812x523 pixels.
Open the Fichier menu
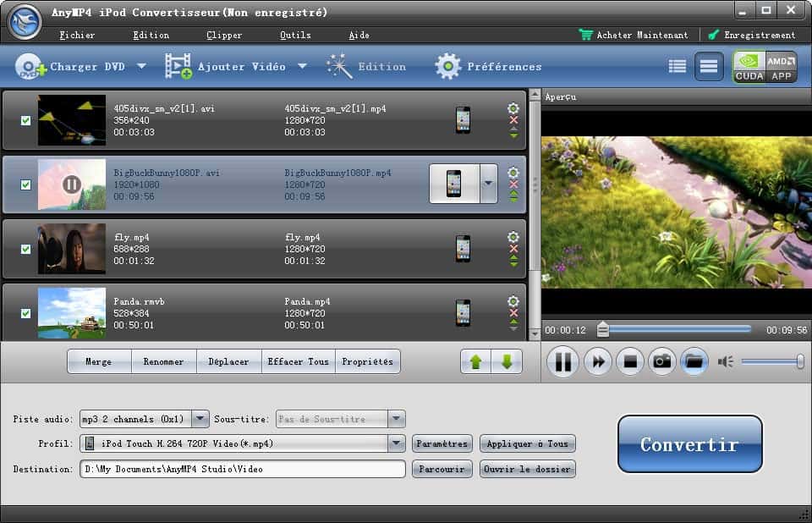tap(77, 35)
